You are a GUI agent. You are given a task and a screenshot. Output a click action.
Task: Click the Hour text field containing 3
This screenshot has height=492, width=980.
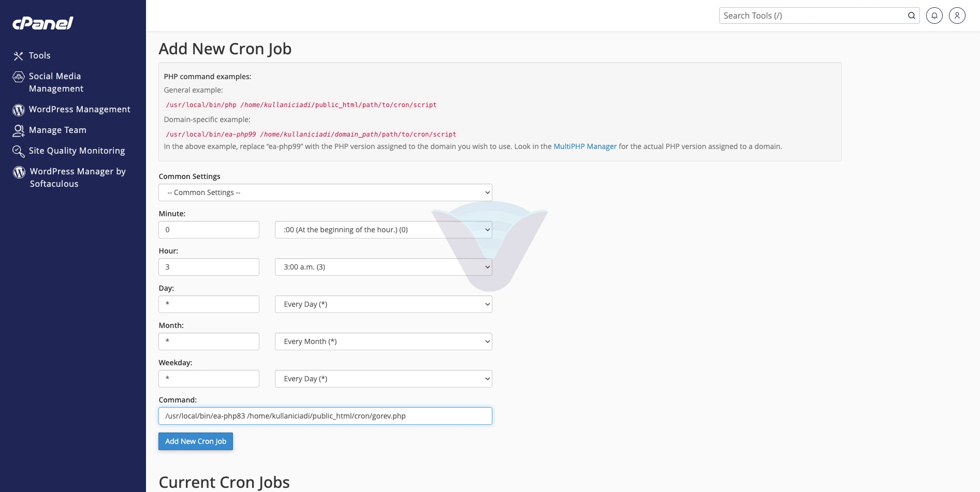[x=209, y=267]
